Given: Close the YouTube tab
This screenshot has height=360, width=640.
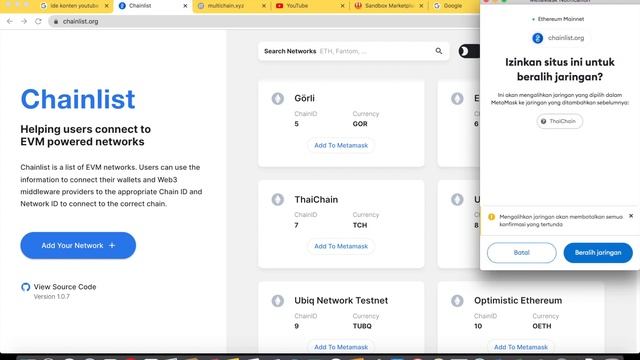Looking at the screenshot, I should (342, 6).
